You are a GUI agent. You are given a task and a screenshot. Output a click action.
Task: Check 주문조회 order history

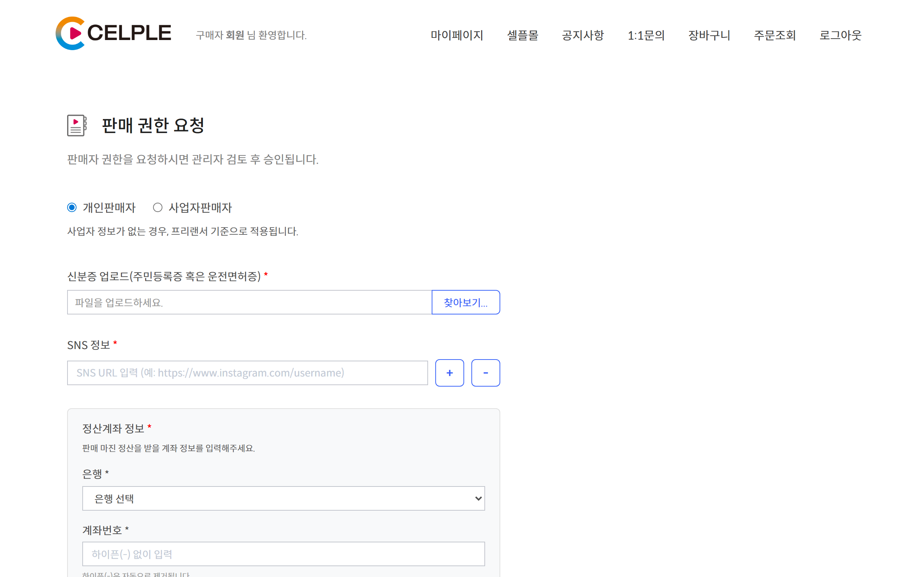pos(775,35)
